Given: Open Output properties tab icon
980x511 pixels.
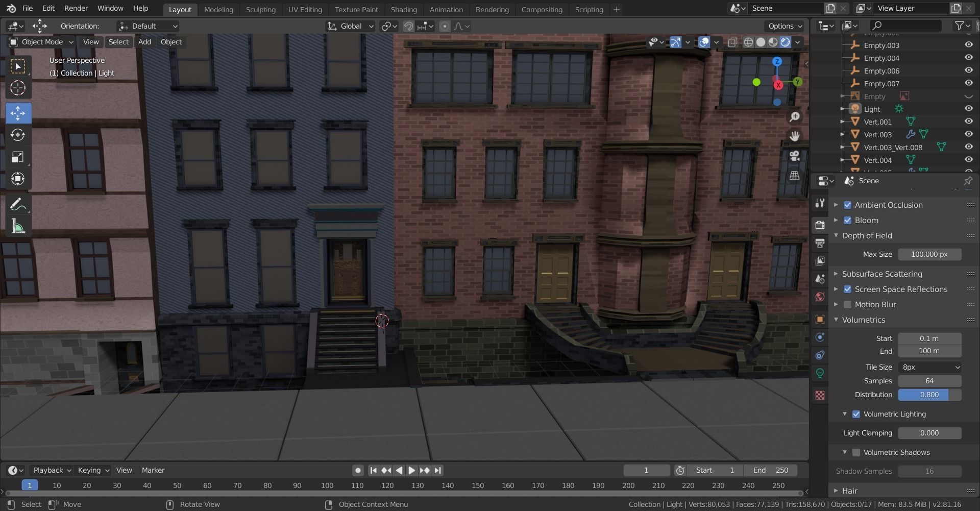Looking at the screenshot, I should [820, 243].
